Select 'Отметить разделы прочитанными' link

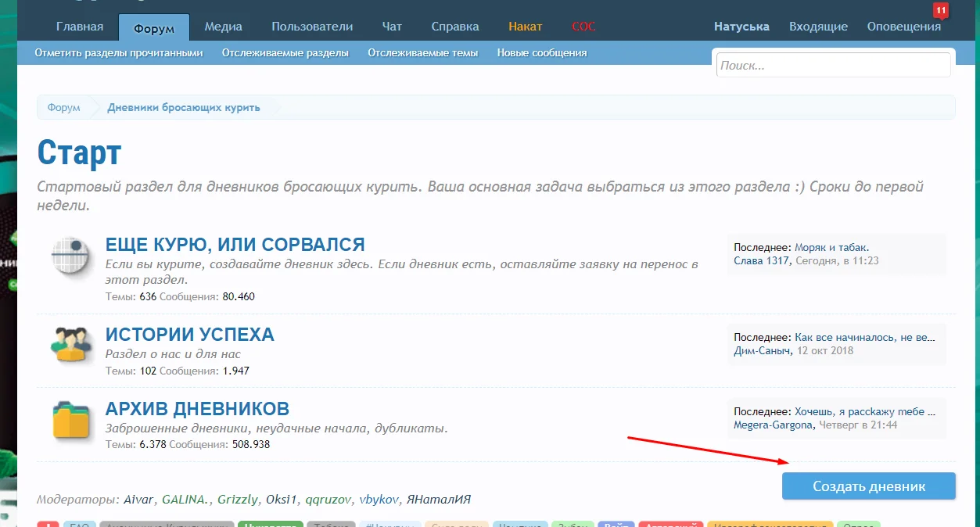click(119, 53)
